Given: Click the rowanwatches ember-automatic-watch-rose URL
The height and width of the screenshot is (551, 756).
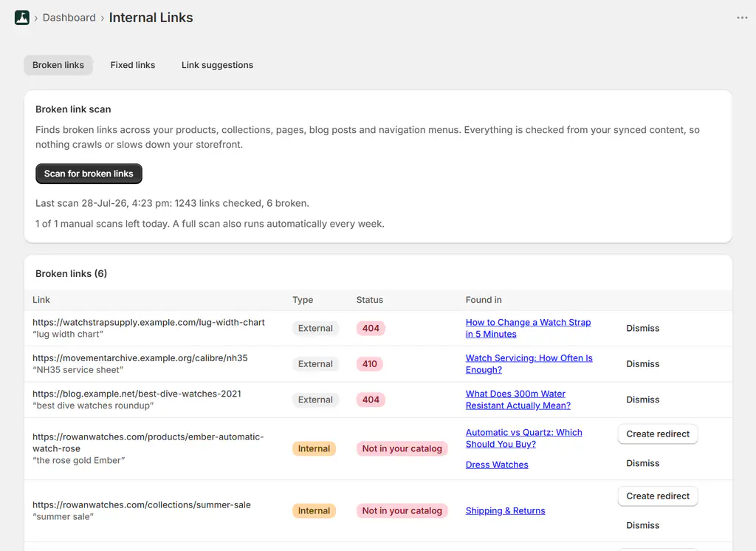Looking at the screenshot, I should tap(148, 442).
